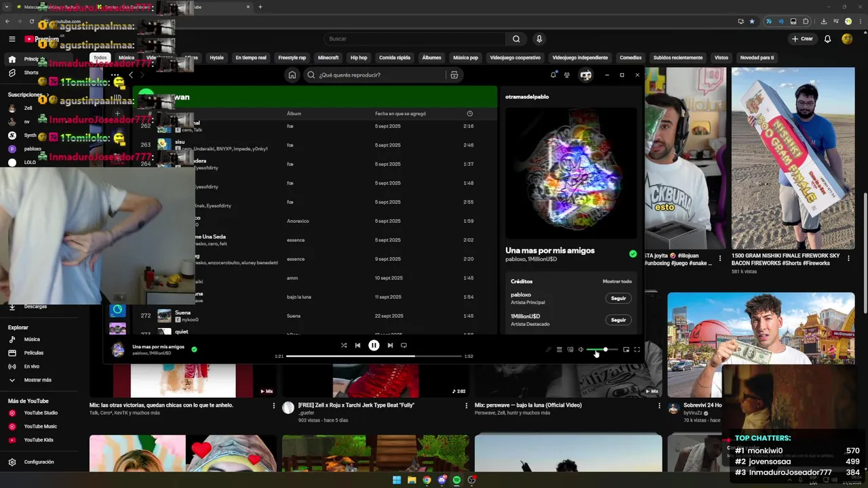Sort by duration clock icon column
The image size is (868, 488).
pyautogui.click(x=469, y=114)
